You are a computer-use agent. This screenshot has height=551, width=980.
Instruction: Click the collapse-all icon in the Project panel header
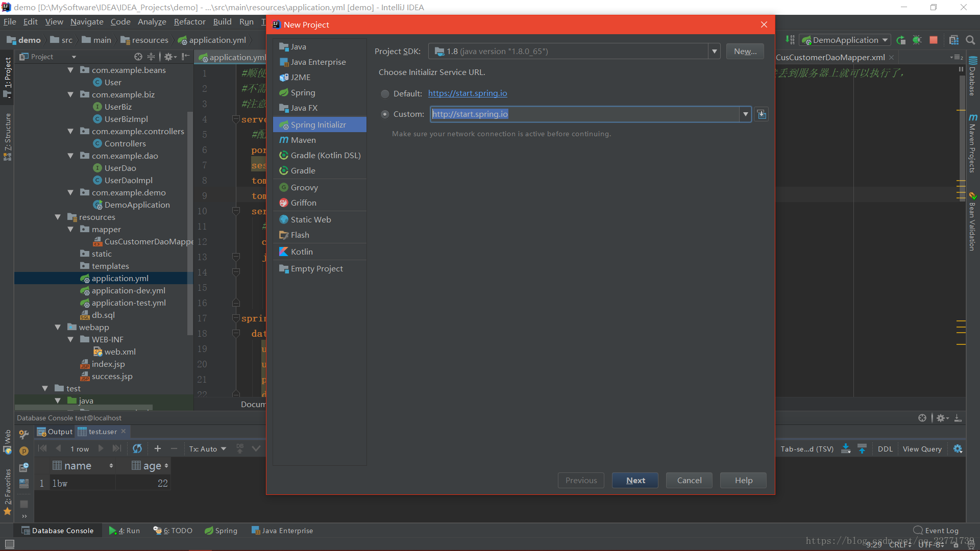151,57
